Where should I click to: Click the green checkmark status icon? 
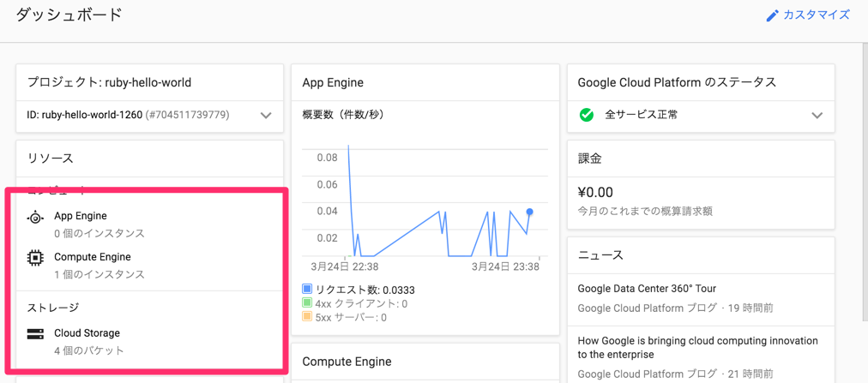coord(586,115)
